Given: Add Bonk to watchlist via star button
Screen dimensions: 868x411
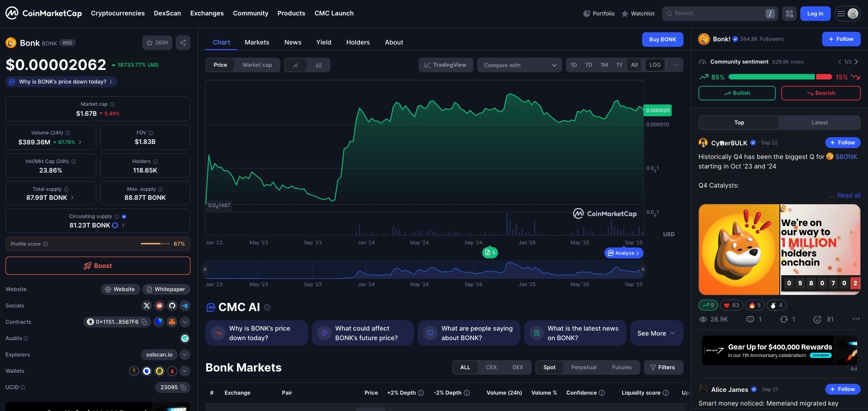Looking at the screenshot, I should pos(157,43).
